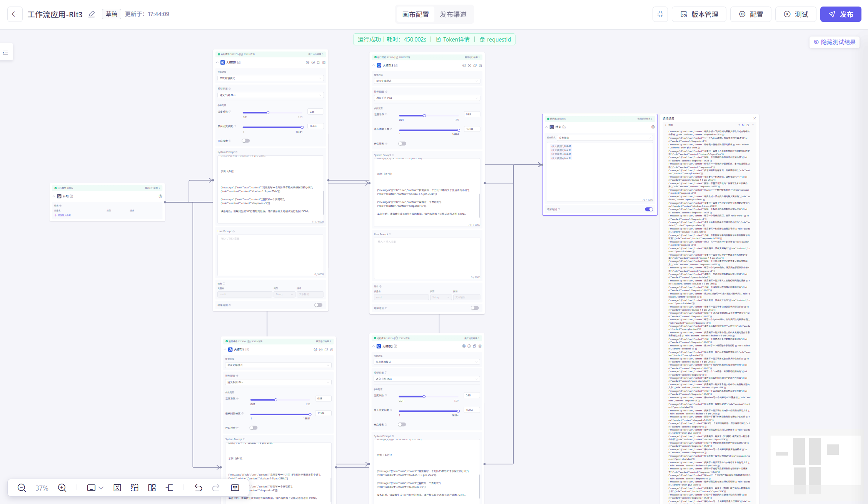Expand interaction mode dropdown in bottom toolbar
Screen dimensions: 868x504
pyautogui.click(x=101, y=488)
